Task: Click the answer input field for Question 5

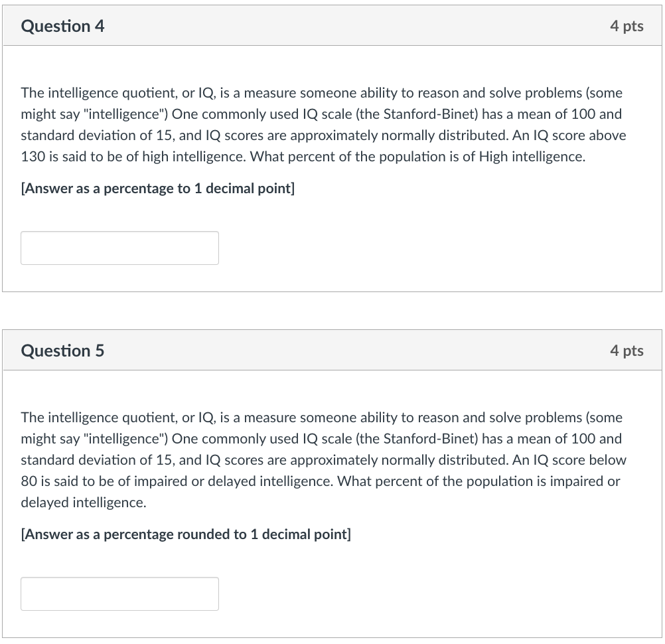Action: coord(119,594)
